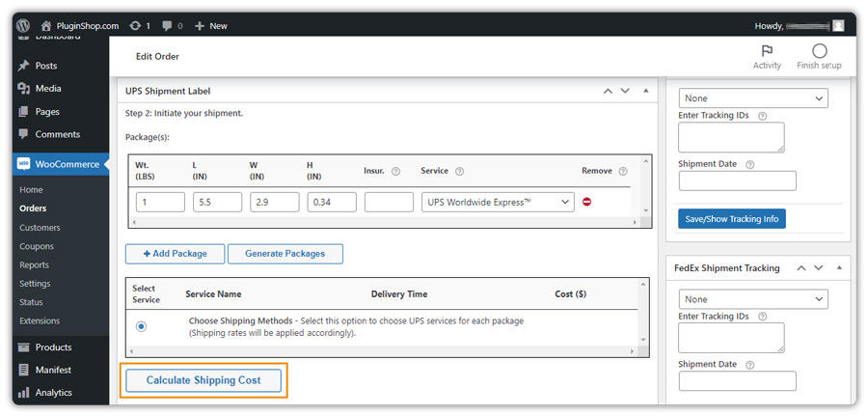Click the Generate Packages button
Image resolution: width=868 pixels, height=416 pixels.
pos(285,254)
